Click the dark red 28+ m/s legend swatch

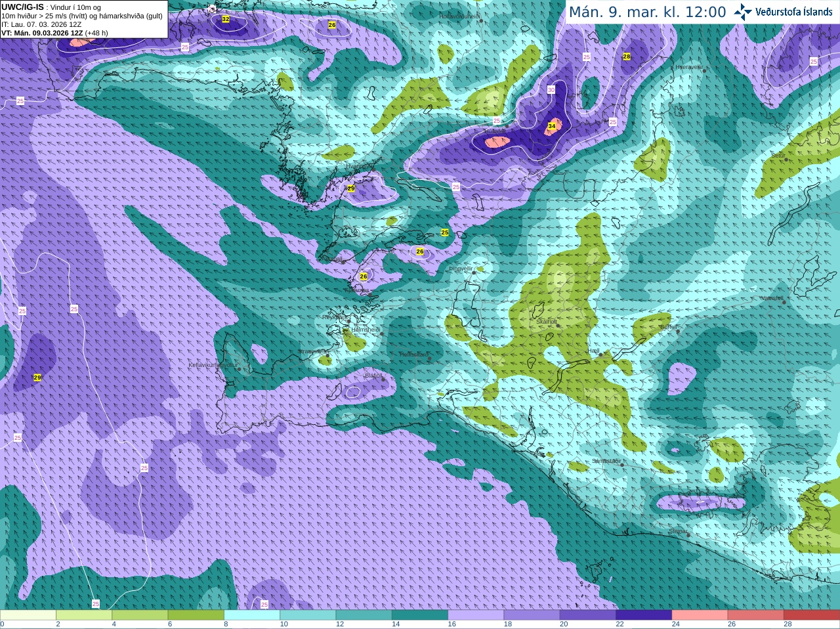812,615
